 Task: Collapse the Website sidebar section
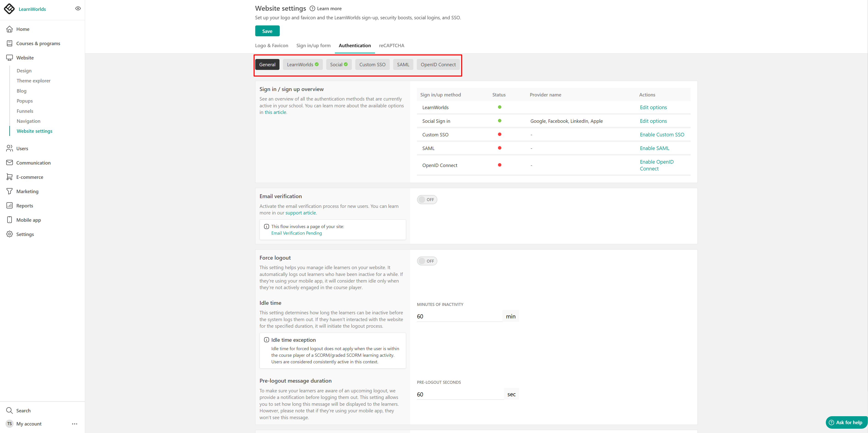(x=25, y=58)
